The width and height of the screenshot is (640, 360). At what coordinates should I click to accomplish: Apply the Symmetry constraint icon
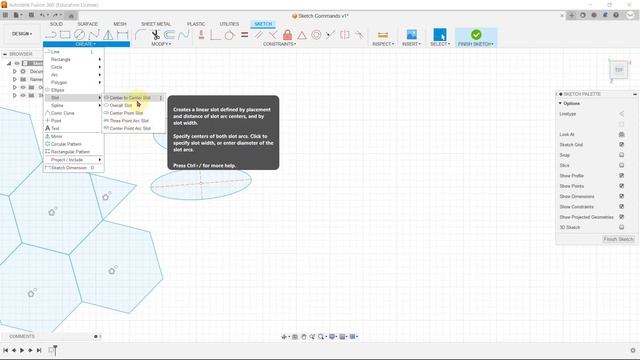tap(345, 35)
